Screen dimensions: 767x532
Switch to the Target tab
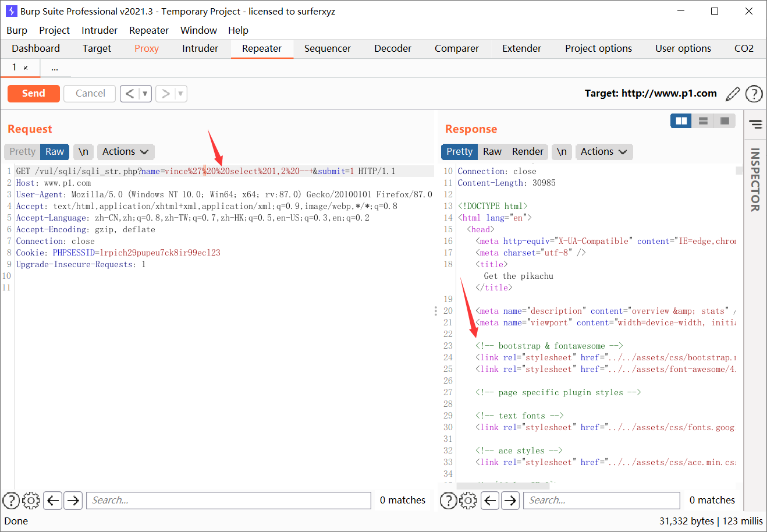pos(97,48)
